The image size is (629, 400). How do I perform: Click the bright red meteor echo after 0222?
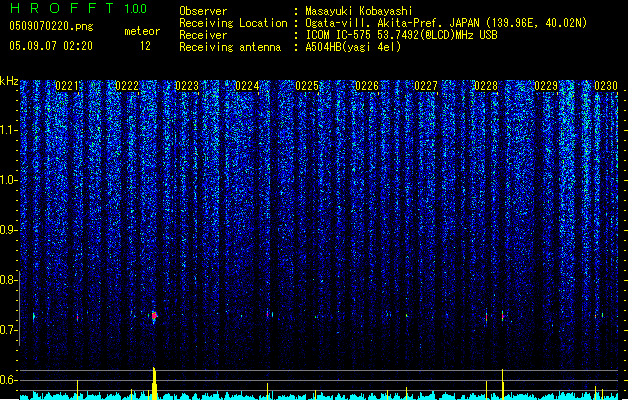pos(154,316)
